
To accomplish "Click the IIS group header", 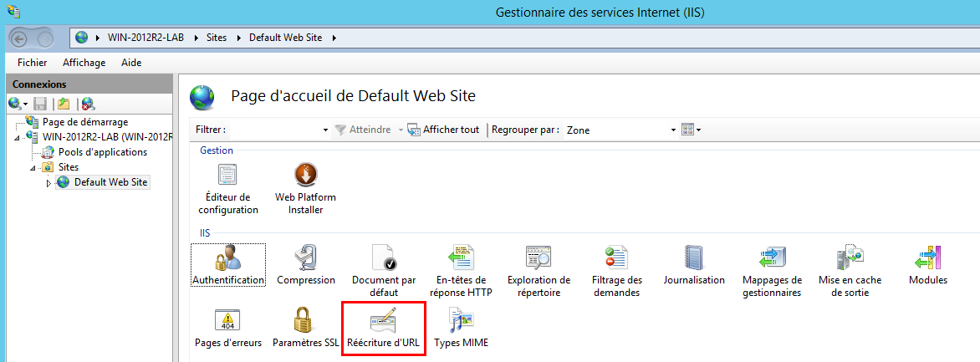I will (x=205, y=232).
